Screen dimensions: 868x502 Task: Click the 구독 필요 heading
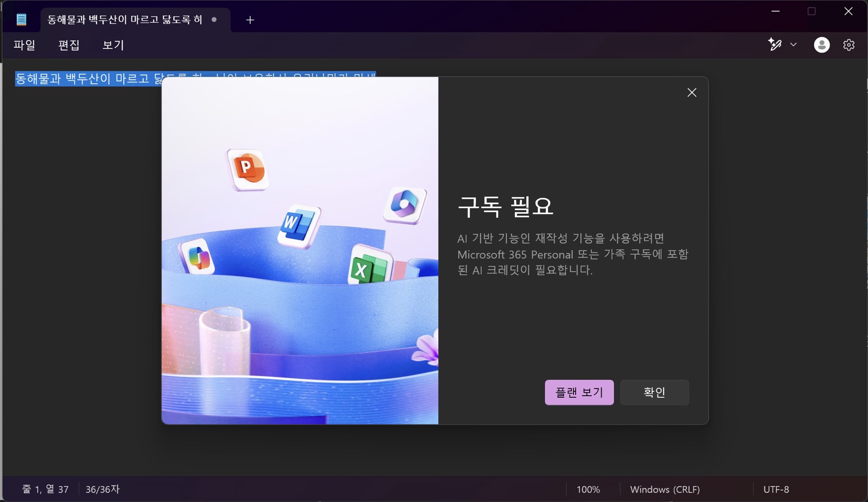point(505,206)
